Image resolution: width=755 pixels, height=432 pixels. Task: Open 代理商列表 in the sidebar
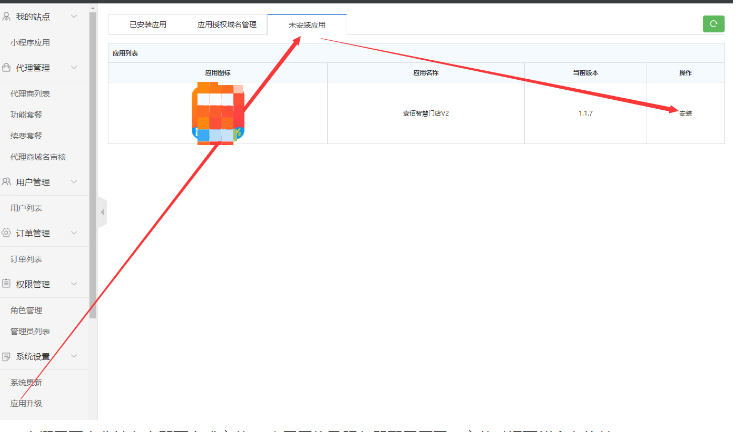click(x=30, y=93)
